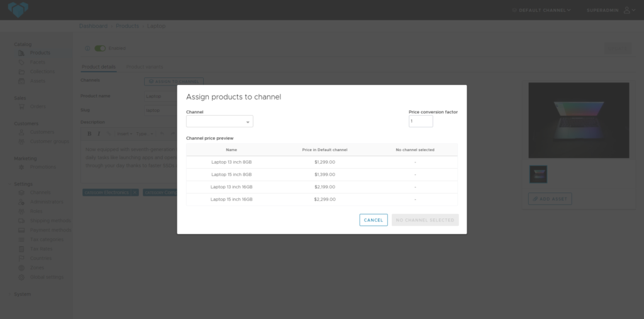Screen dimensions: 644x319
Task: Click the Global settings gear icon
Action: pyautogui.click(x=21, y=277)
